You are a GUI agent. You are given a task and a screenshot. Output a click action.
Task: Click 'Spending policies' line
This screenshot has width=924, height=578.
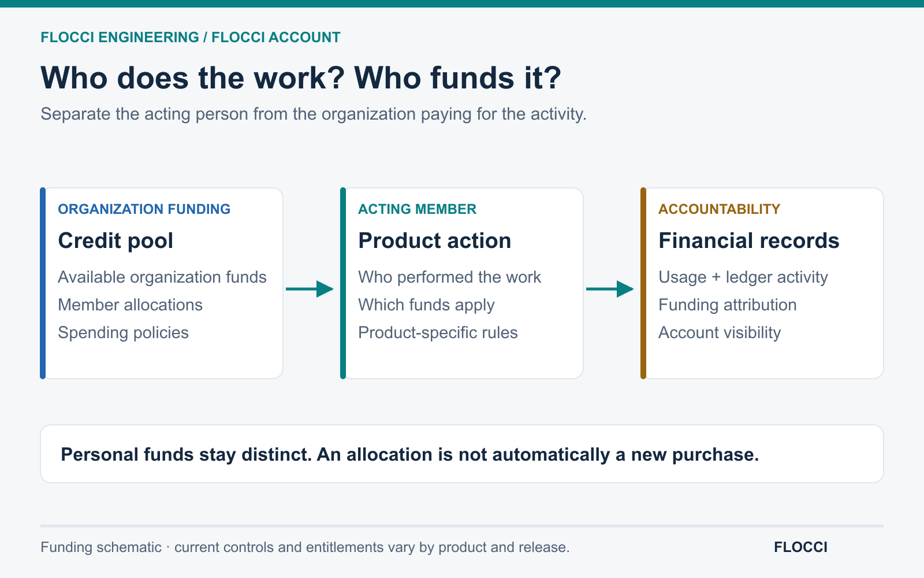click(124, 333)
